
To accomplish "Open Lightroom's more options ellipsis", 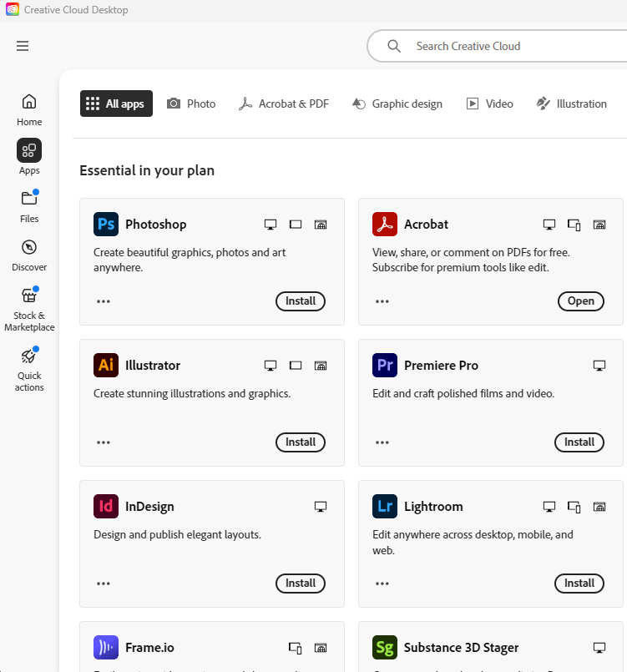I will coord(382,584).
